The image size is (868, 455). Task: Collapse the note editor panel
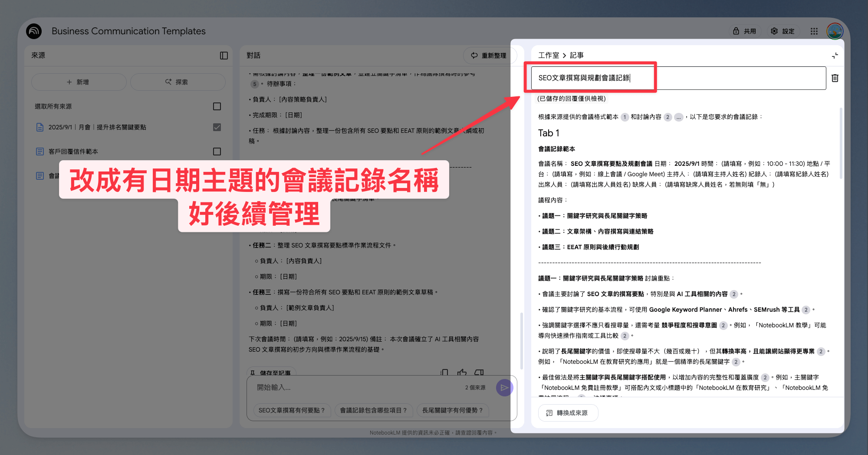point(835,56)
